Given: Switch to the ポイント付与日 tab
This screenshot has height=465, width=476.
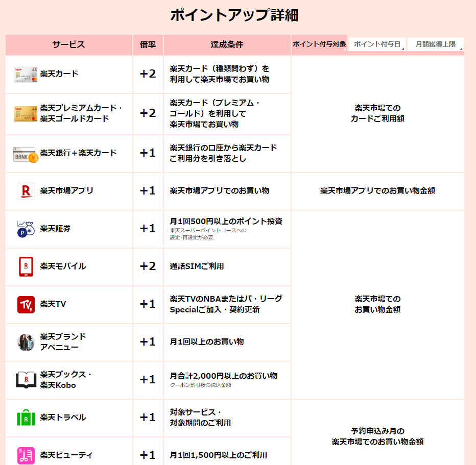Looking at the screenshot, I should tap(377, 44).
